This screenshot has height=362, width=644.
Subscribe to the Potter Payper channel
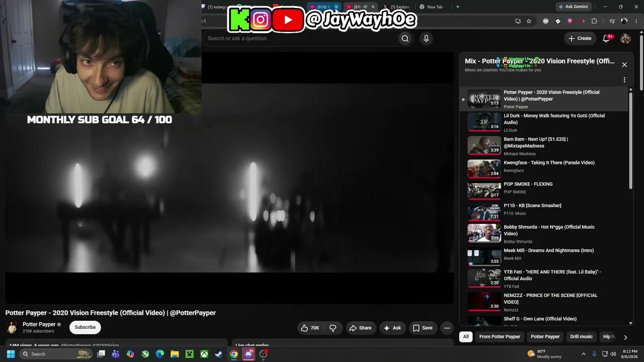point(85,327)
